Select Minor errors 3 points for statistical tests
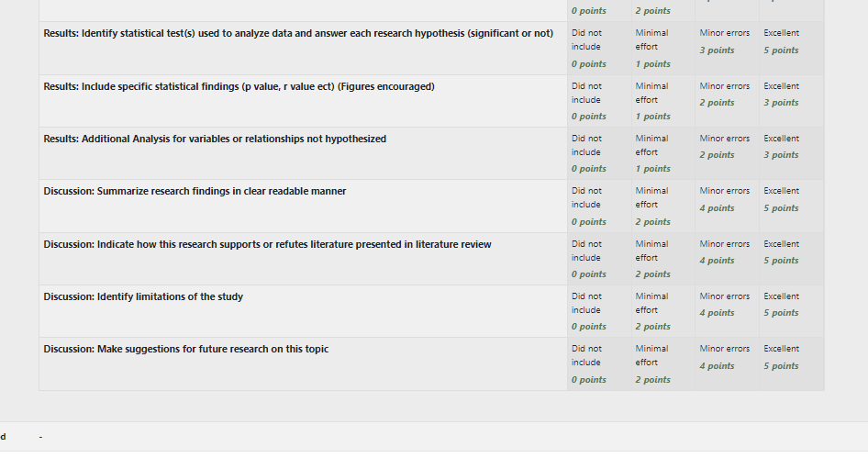The height and width of the screenshot is (469, 868). coord(728,48)
